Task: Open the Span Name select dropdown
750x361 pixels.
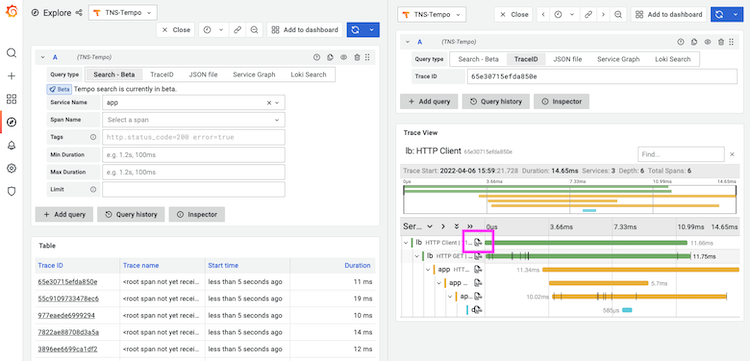Action: tap(194, 120)
